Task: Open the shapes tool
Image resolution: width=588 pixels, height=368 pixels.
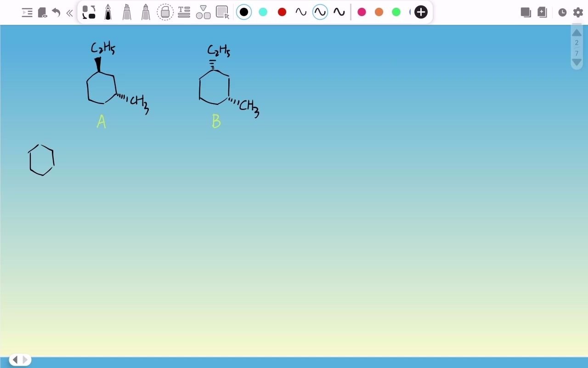Action: pos(203,12)
